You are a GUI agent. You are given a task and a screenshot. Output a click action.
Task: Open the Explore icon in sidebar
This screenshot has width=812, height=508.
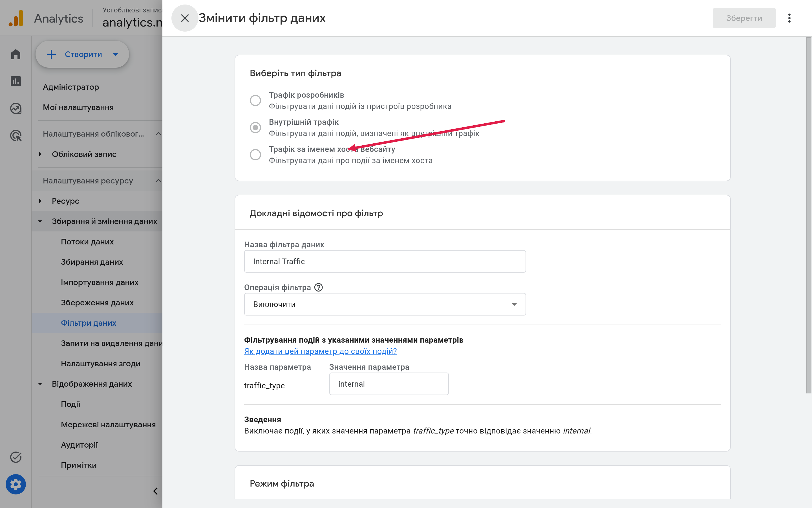pos(16,109)
